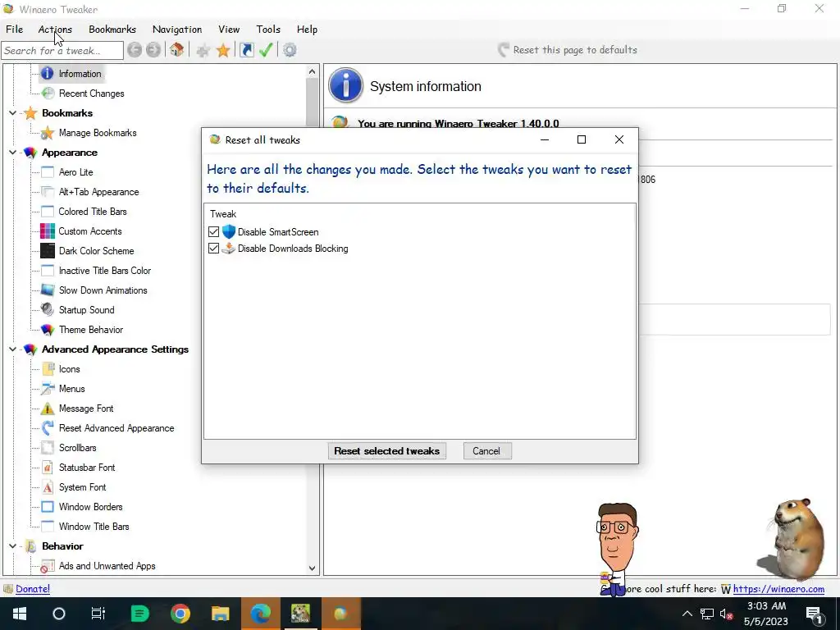Click the Recent Changes icon

coord(48,94)
